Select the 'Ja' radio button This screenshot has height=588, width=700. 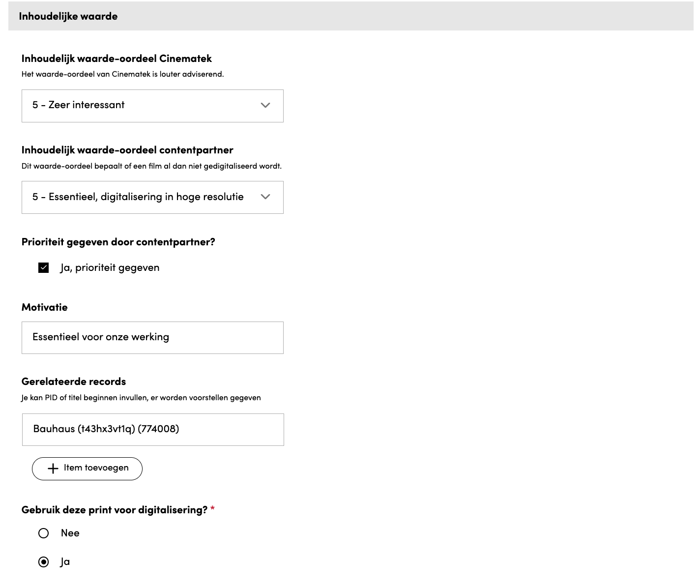44,562
